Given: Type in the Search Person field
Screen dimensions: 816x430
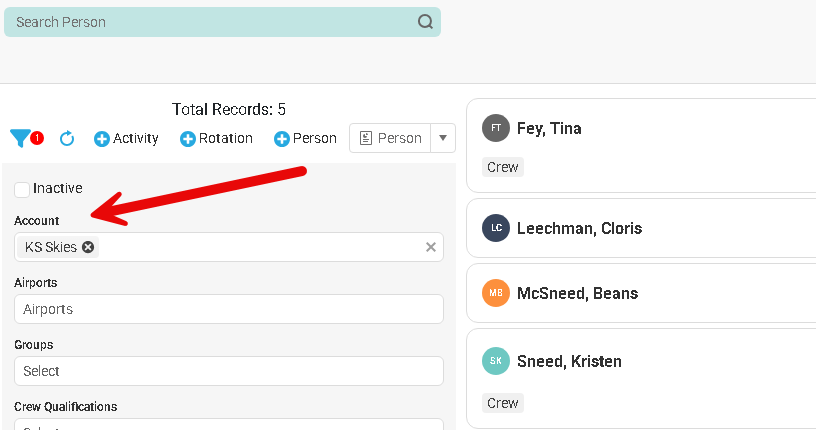Looking at the screenshot, I should point(210,22).
